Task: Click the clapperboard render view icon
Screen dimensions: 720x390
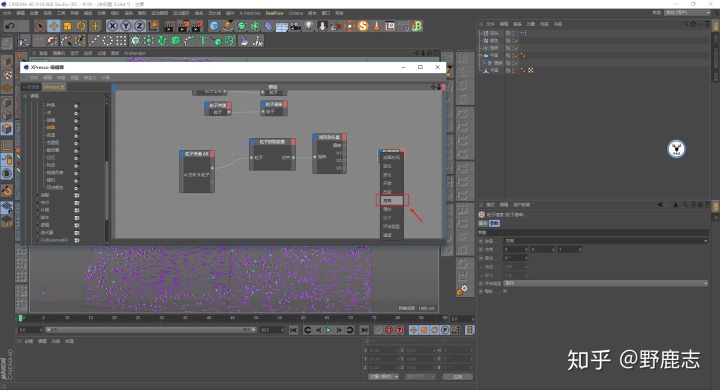Action: [169, 26]
